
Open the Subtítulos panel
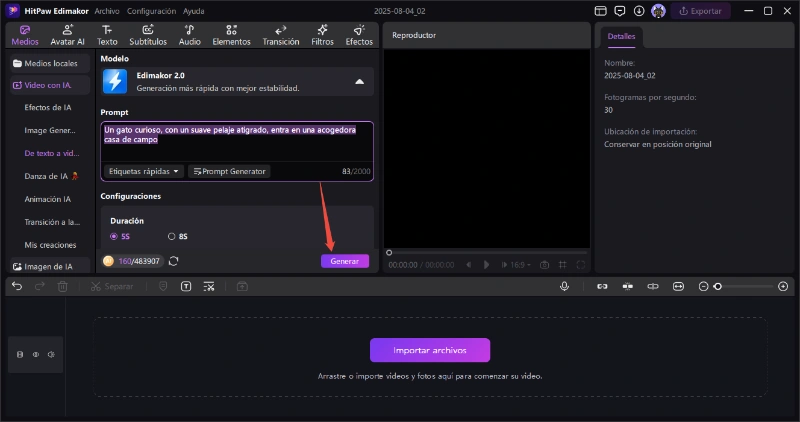click(148, 36)
